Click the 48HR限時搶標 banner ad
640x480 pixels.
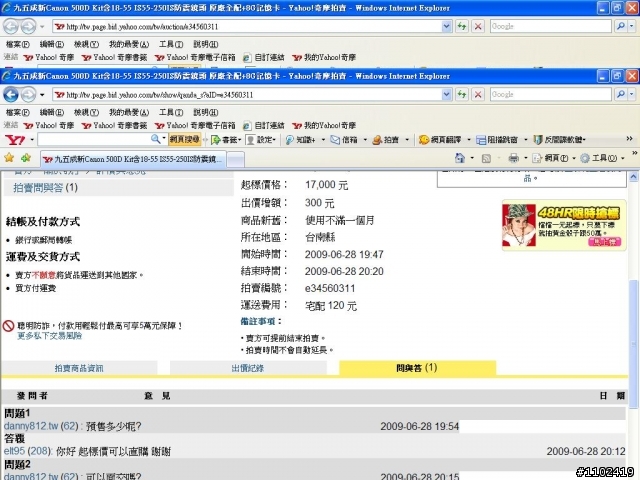[x=564, y=225]
